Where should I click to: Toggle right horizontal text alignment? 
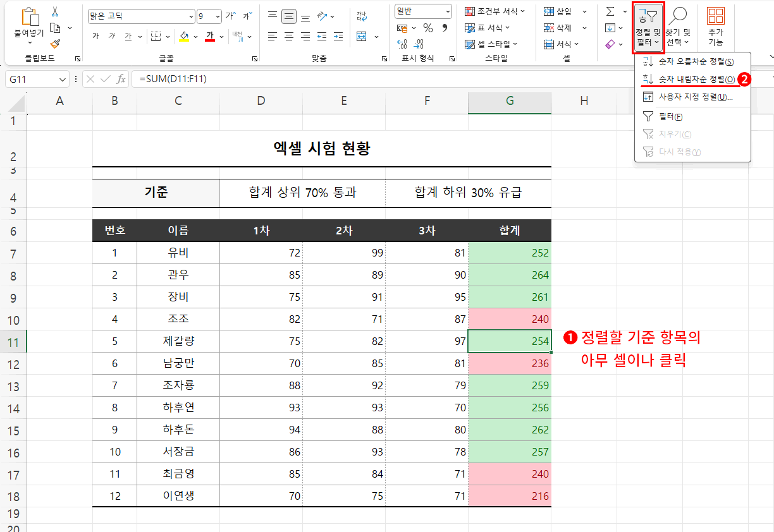click(305, 37)
